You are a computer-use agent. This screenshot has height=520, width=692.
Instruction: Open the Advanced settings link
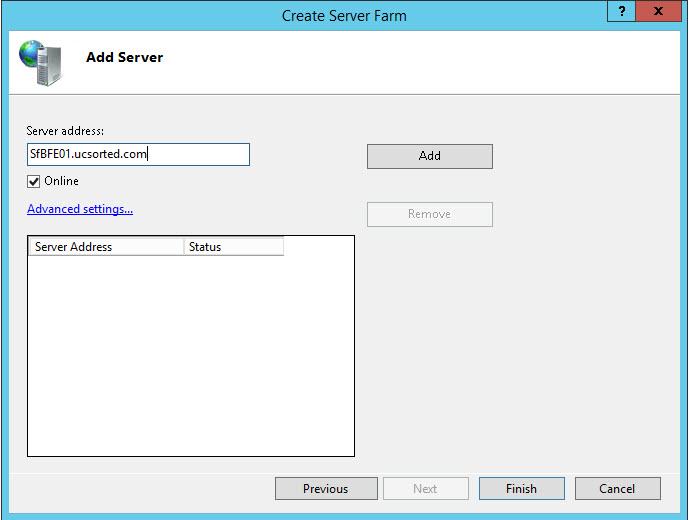point(80,209)
